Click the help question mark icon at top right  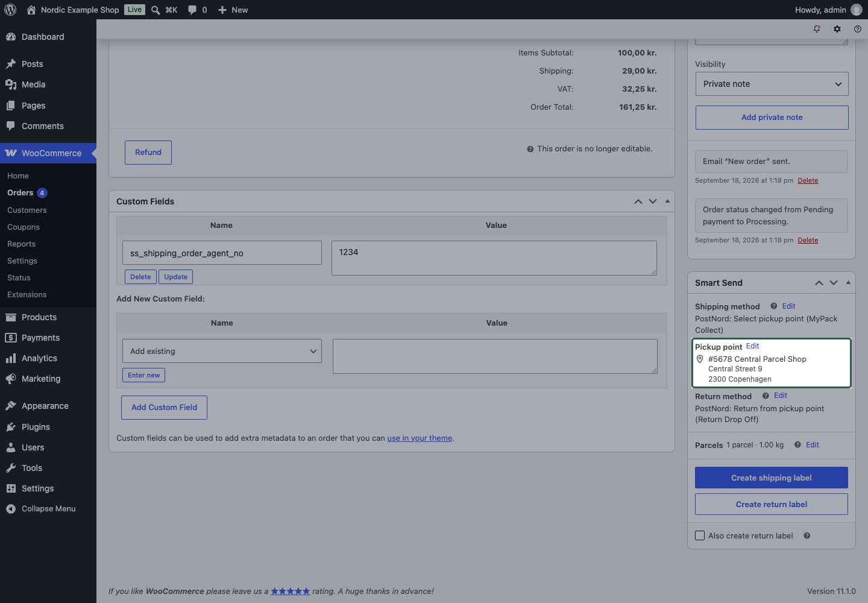click(x=858, y=29)
